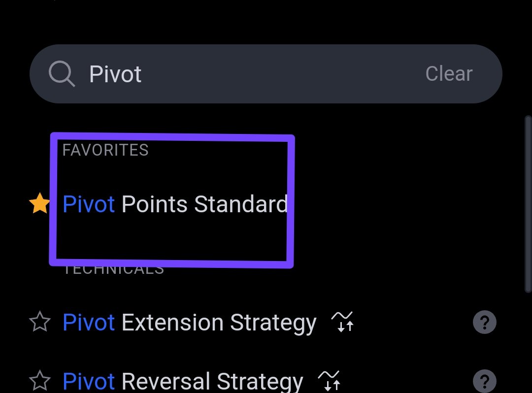The height and width of the screenshot is (393, 532).
Task: Select Pivot Extension Strategy from results
Action: [189, 323]
